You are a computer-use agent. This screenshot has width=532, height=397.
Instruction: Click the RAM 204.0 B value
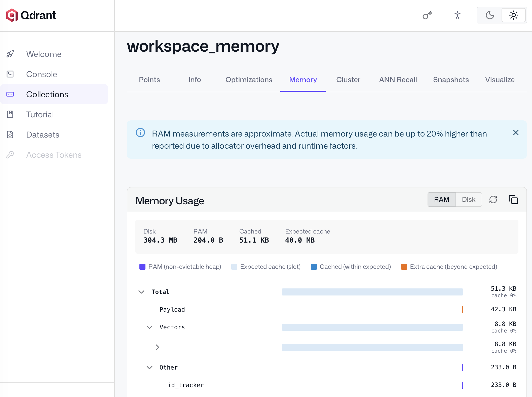click(x=208, y=240)
